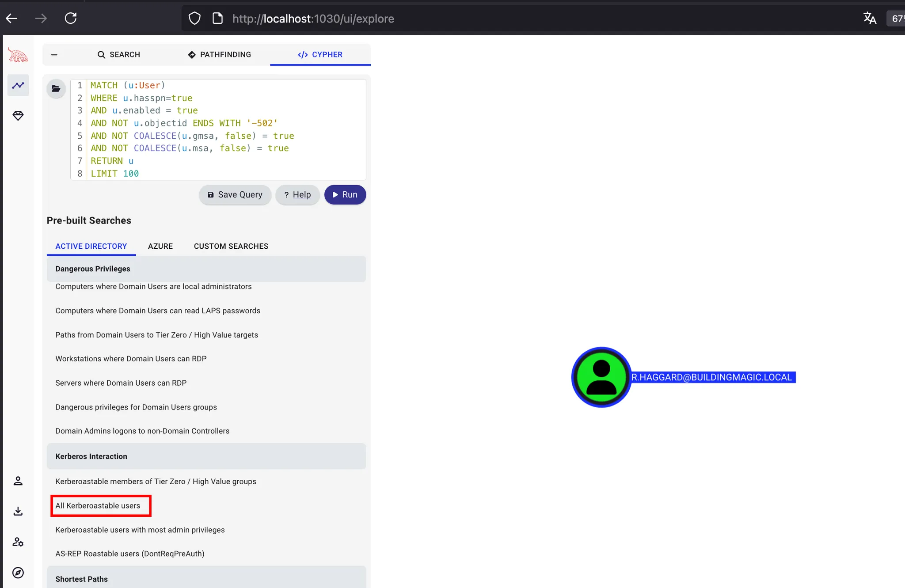The width and height of the screenshot is (905, 588).
Task: Run the Cypher query
Action: (x=345, y=195)
